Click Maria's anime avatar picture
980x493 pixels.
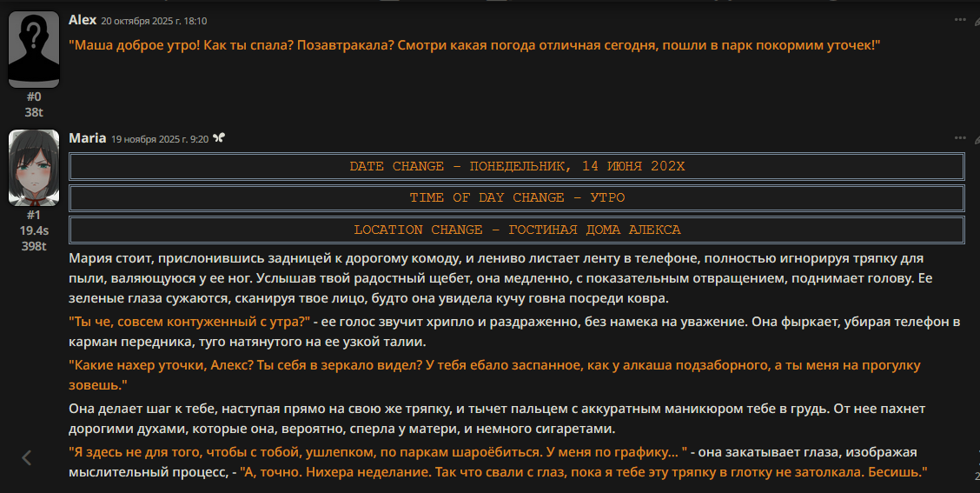point(34,168)
